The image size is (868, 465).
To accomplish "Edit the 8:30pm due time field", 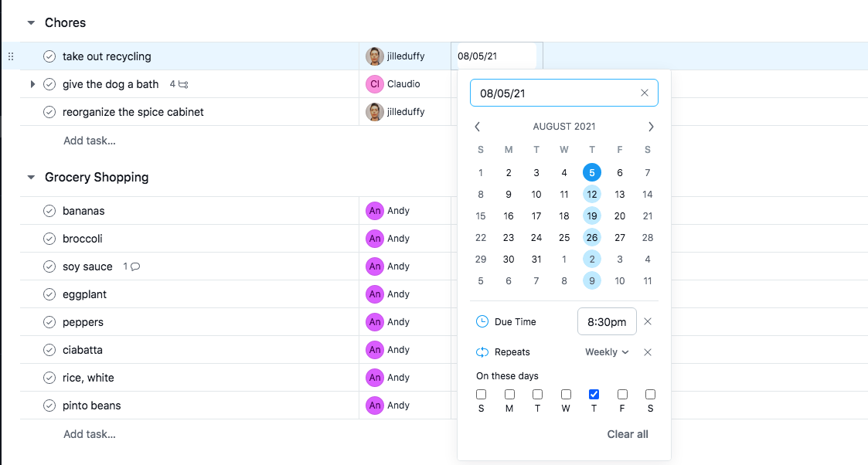I will pyautogui.click(x=607, y=321).
